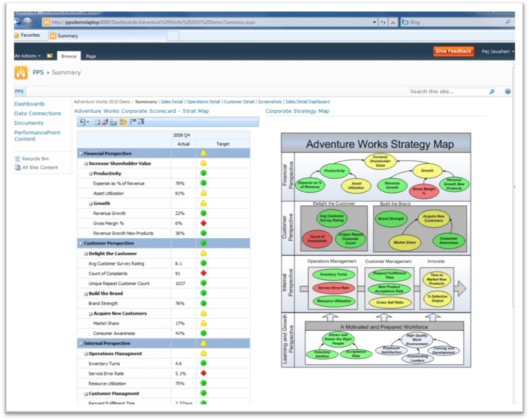Click the Give Feedback button
Viewport: 529px width, 420px height.
[x=453, y=51]
